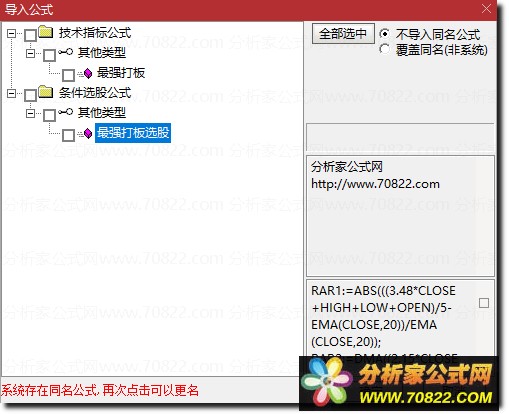509x414 pixels.
Task: Select 其他类型 label under 技术指标公式
Action: 102,53
